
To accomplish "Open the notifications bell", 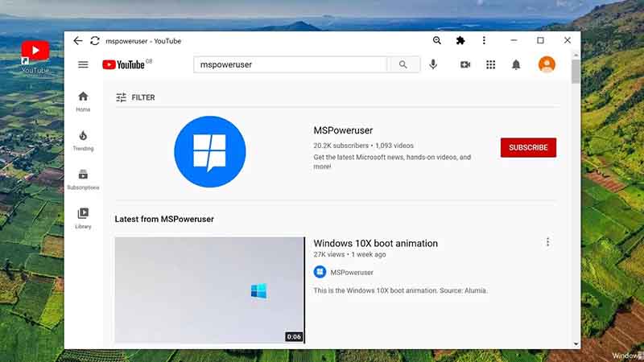I will (516, 64).
